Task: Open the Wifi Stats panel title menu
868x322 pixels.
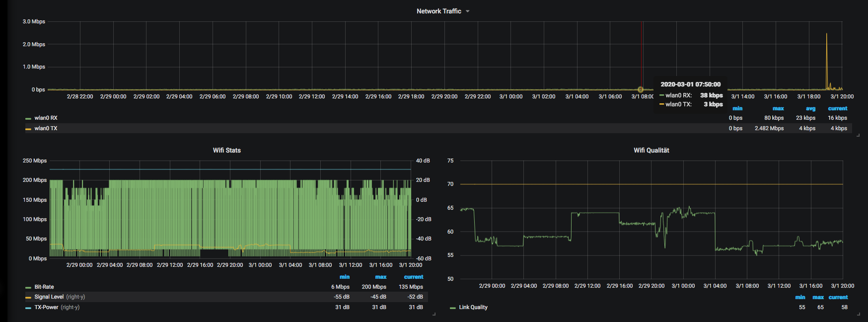Action: pyautogui.click(x=226, y=150)
